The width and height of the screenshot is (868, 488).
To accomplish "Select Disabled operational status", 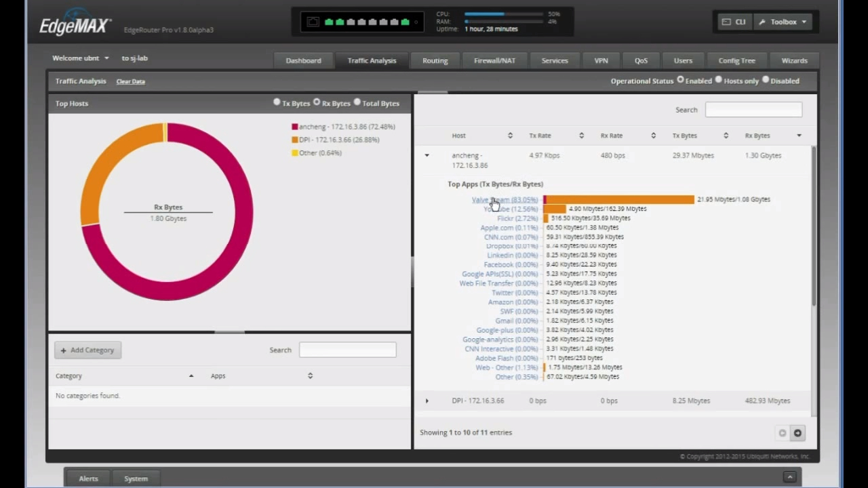I will click(x=766, y=80).
